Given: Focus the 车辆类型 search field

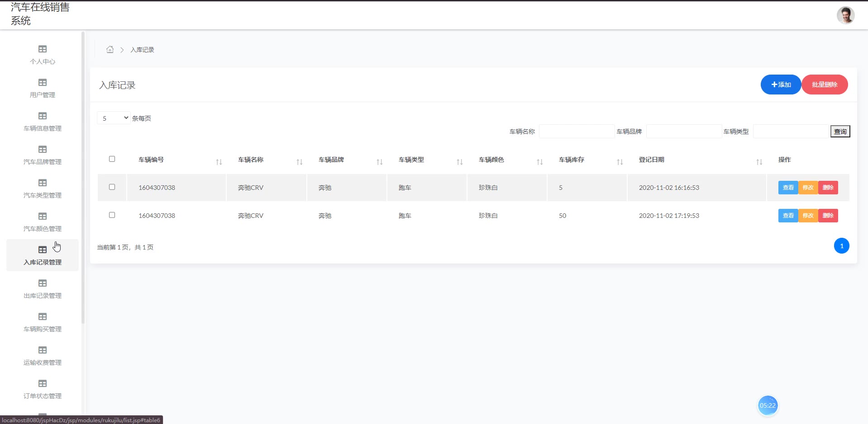Looking at the screenshot, I should [x=791, y=132].
